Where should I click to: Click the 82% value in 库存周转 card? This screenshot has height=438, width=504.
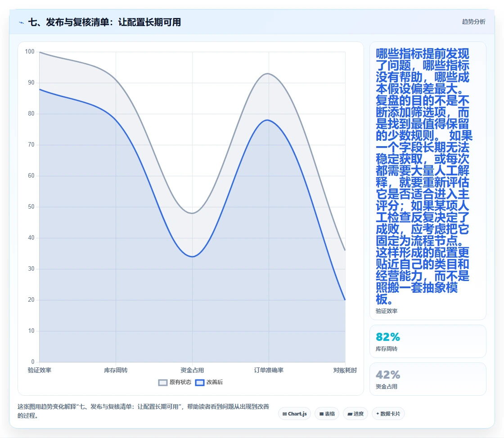[x=387, y=337]
